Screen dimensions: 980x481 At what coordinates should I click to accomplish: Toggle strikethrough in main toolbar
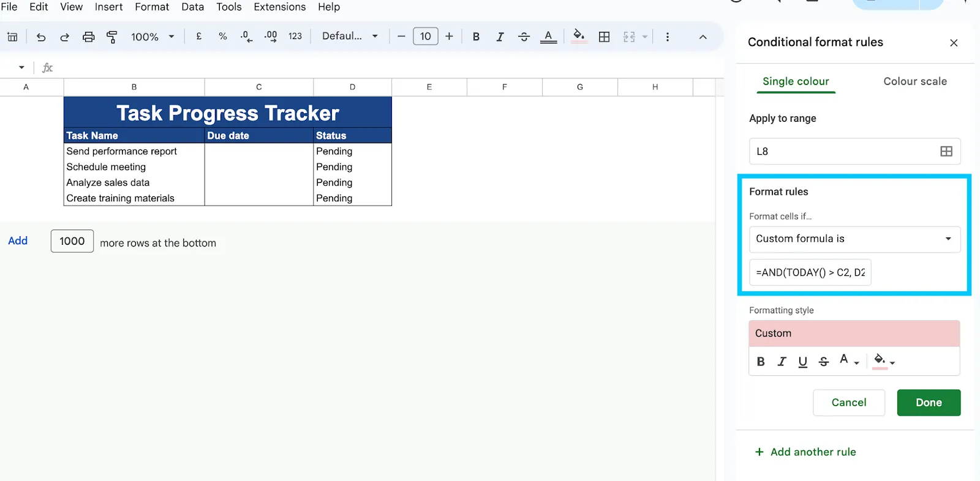pyautogui.click(x=524, y=37)
